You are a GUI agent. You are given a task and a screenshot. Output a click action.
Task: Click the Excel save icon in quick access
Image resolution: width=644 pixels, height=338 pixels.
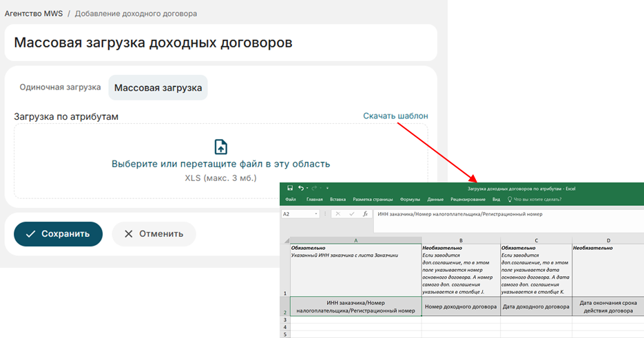pos(290,188)
